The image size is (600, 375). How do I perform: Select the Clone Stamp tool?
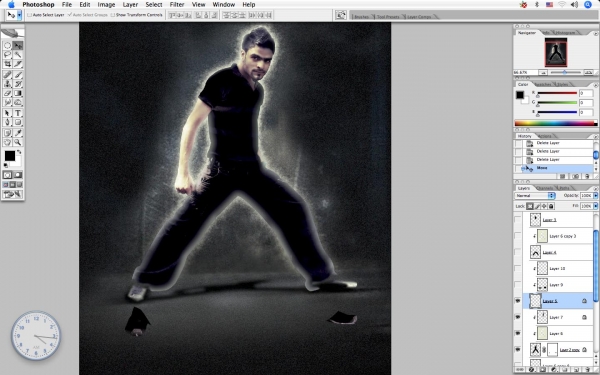click(x=7, y=84)
